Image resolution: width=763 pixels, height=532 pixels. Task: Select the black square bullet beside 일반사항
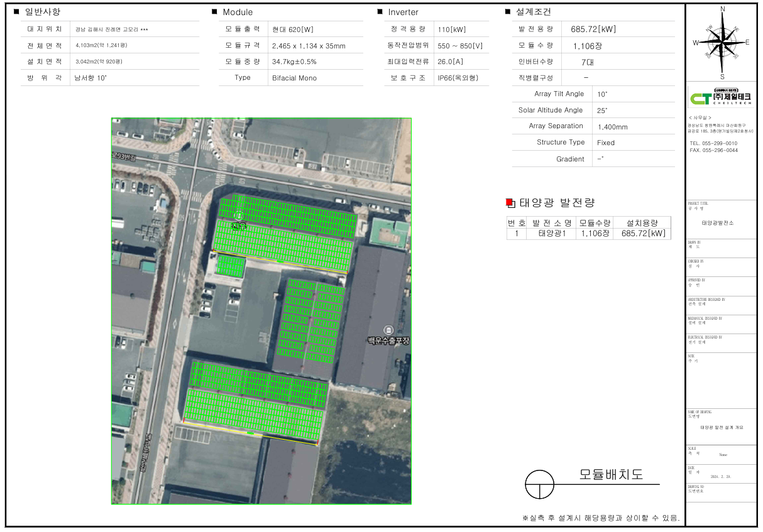(x=16, y=12)
